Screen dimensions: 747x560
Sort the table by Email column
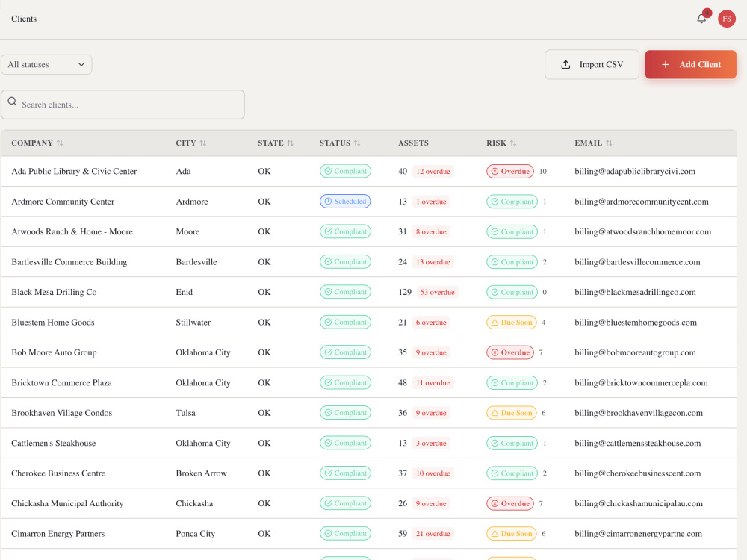(x=593, y=143)
